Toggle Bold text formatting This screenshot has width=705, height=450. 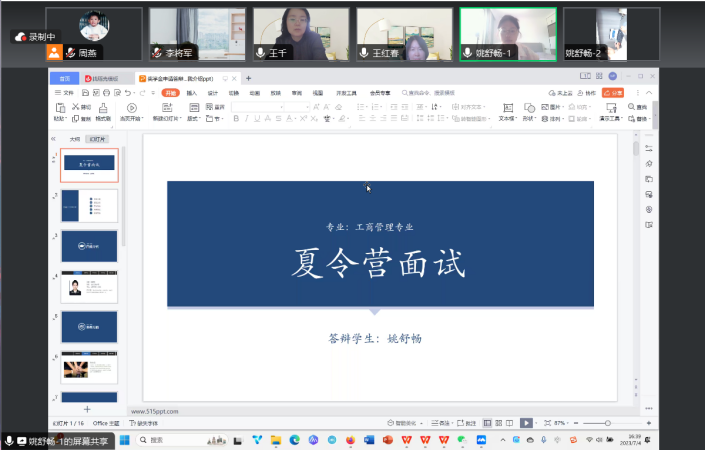click(x=236, y=118)
